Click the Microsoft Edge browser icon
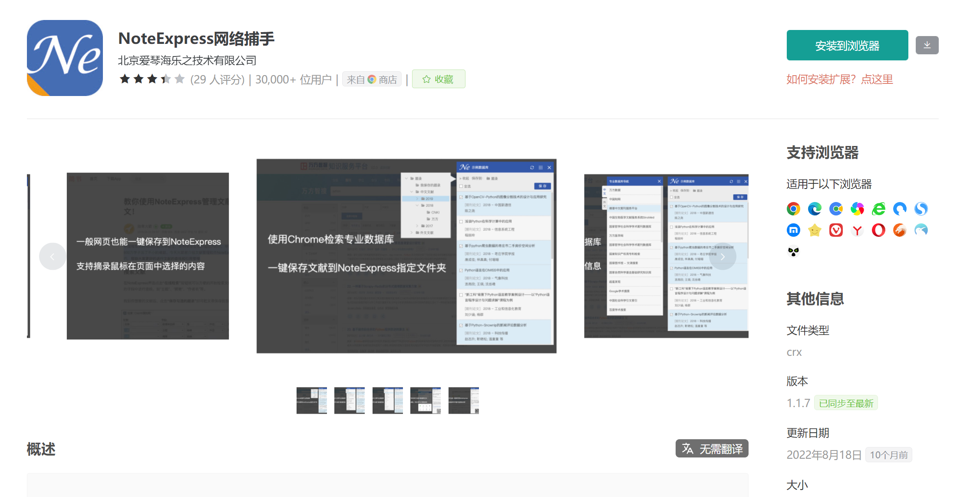This screenshot has height=497, width=980. (x=815, y=209)
